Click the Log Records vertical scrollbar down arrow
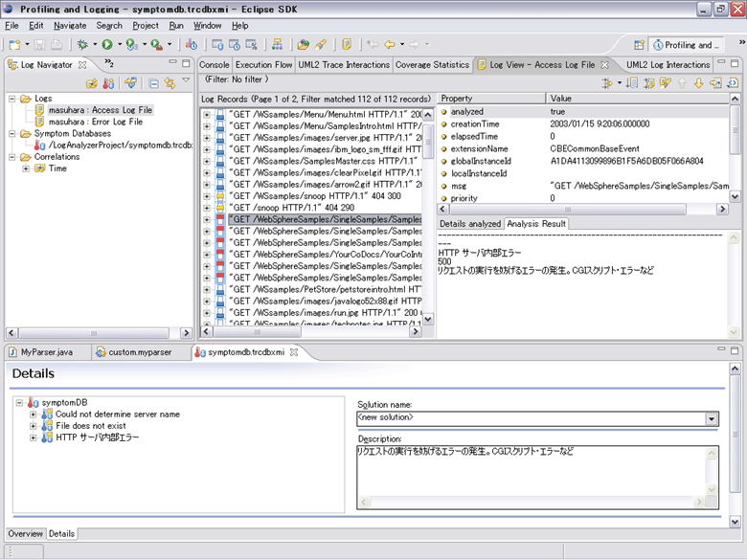Image resolution: width=747 pixels, height=560 pixels. click(x=428, y=320)
